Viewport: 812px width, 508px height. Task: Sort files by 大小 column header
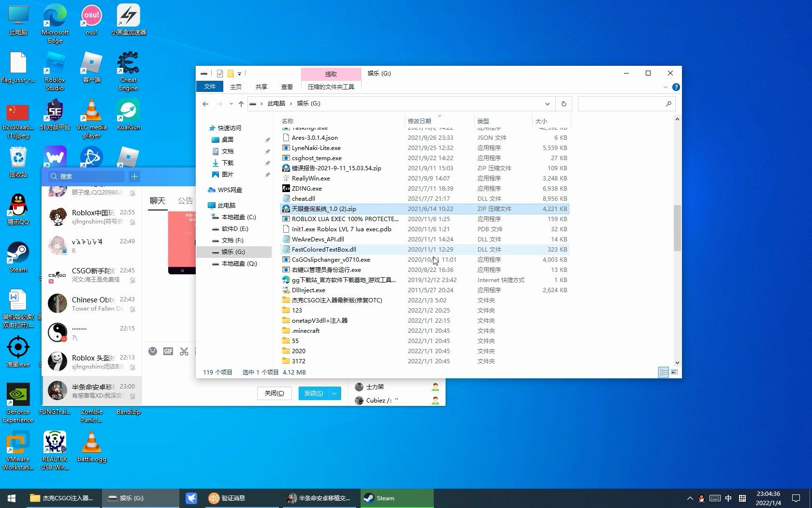[x=551, y=121]
